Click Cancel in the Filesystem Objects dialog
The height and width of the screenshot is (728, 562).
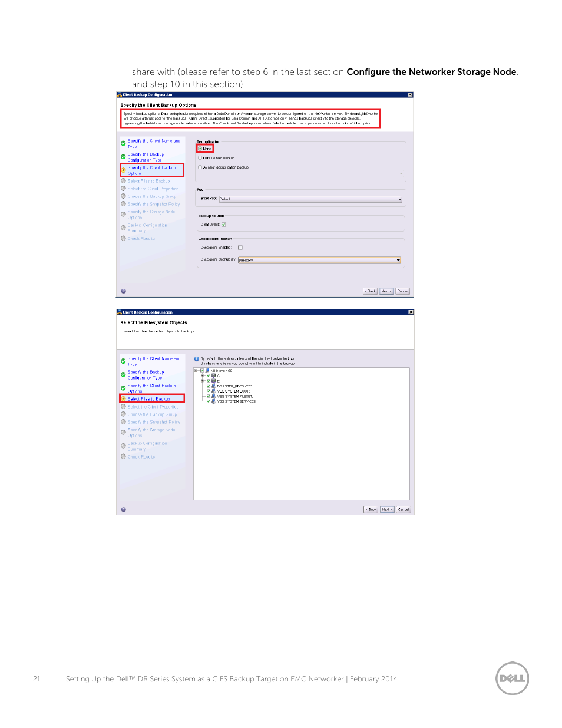coord(404,509)
